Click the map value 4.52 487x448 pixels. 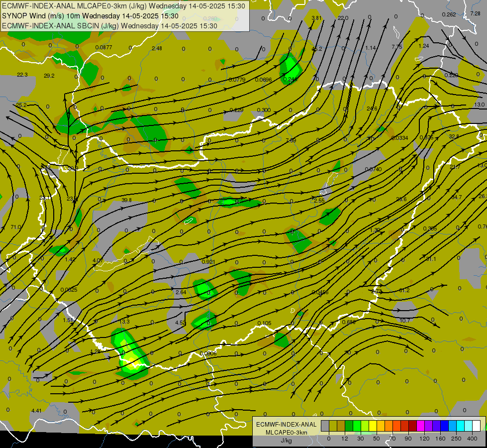pyautogui.click(x=181, y=323)
